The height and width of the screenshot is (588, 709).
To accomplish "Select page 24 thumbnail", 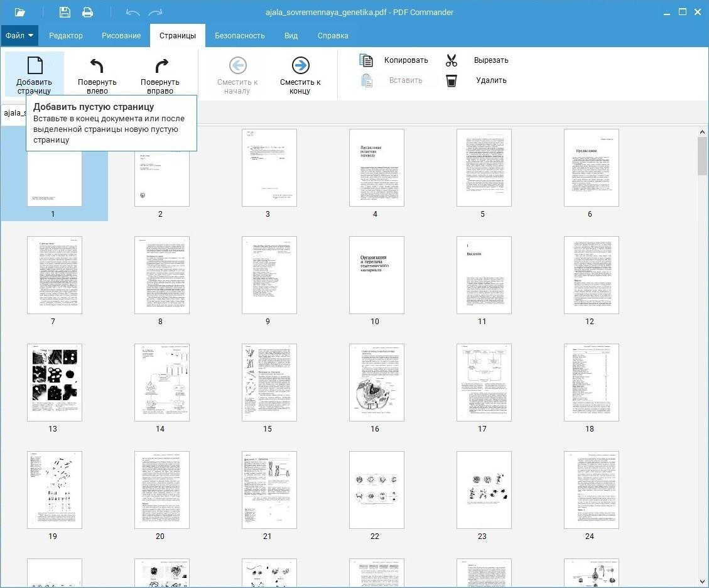I will pyautogui.click(x=592, y=490).
